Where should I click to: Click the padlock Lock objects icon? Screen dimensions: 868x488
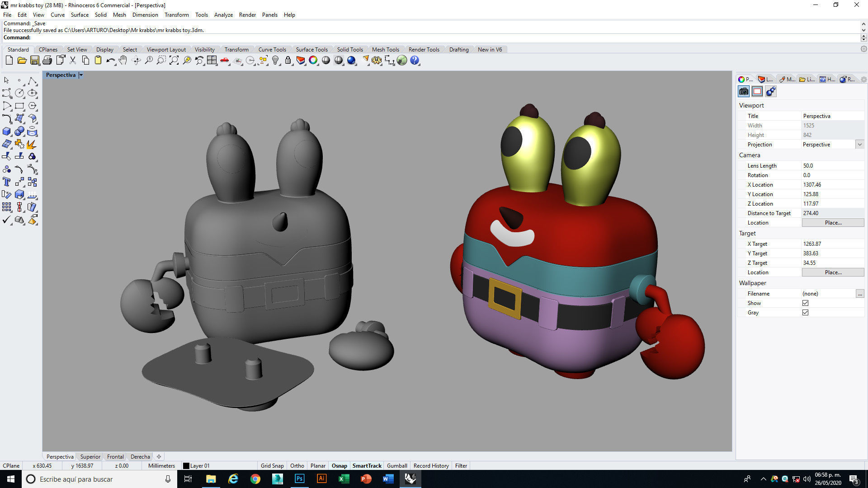click(288, 60)
